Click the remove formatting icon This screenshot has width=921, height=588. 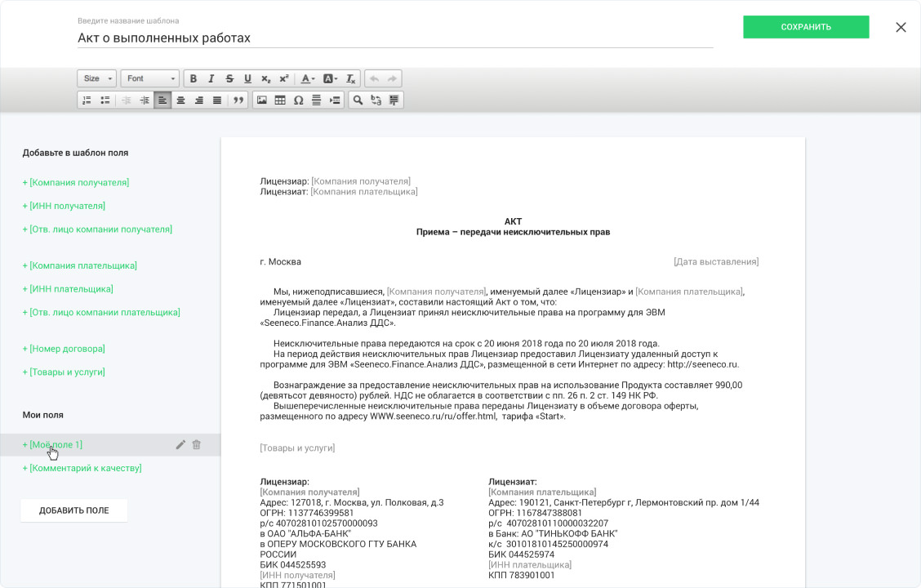click(x=350, y=78)
